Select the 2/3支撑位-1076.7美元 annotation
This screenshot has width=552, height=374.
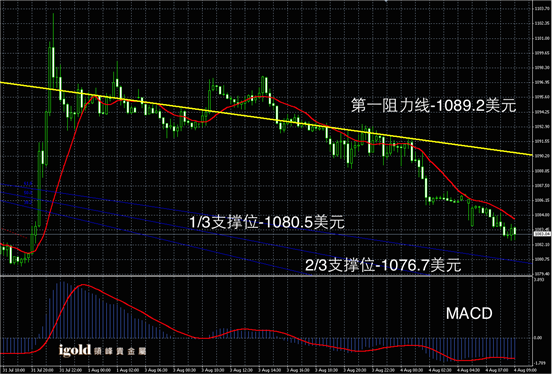point(383,265)
